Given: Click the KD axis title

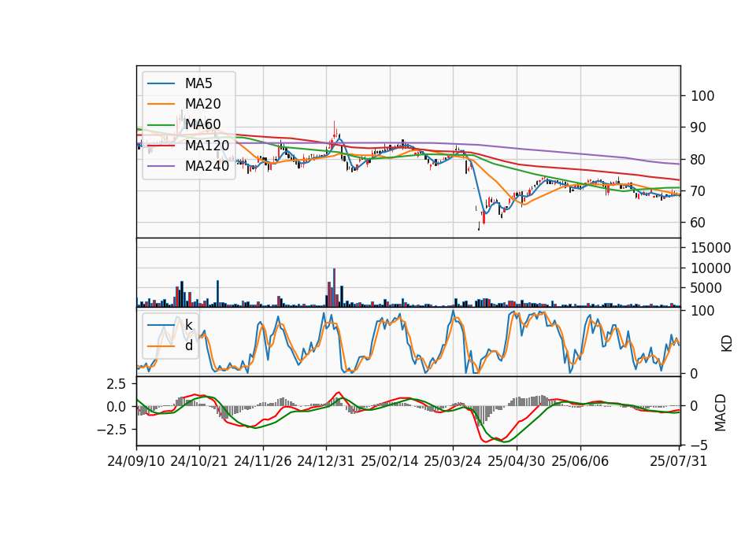Looking at the screenshot, I should [726, 343].
